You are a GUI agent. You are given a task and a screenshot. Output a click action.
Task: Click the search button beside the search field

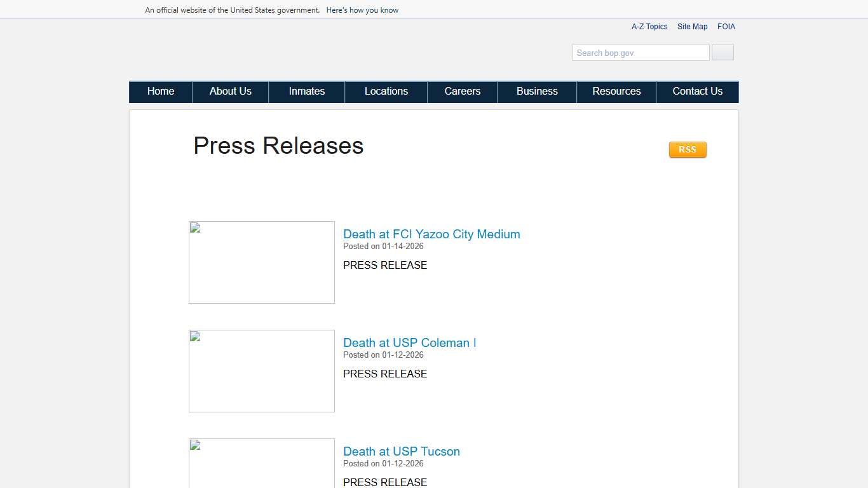pyautogui.click(x=722, y=52)
